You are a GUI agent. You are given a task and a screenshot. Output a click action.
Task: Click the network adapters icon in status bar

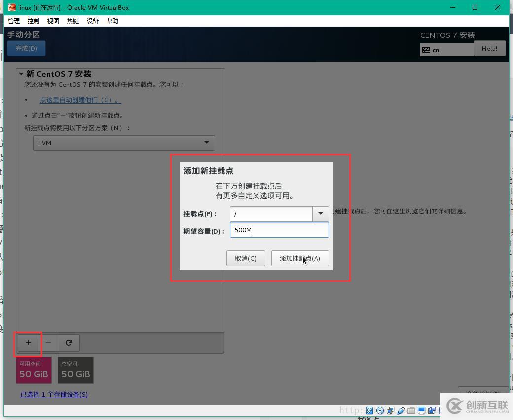point(391,410)
